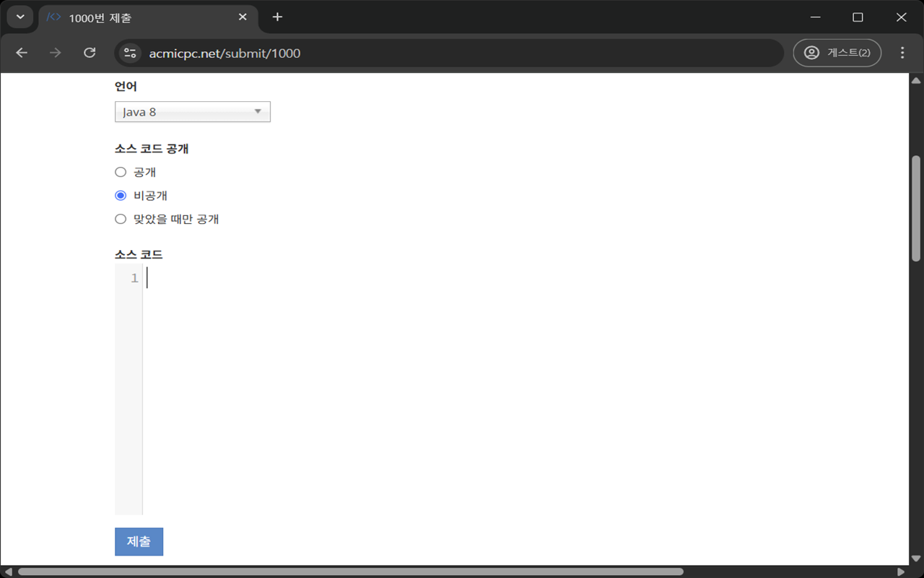Click the acmicpc favicon on the tab
924x578 pixels.
tap(53, 17)
